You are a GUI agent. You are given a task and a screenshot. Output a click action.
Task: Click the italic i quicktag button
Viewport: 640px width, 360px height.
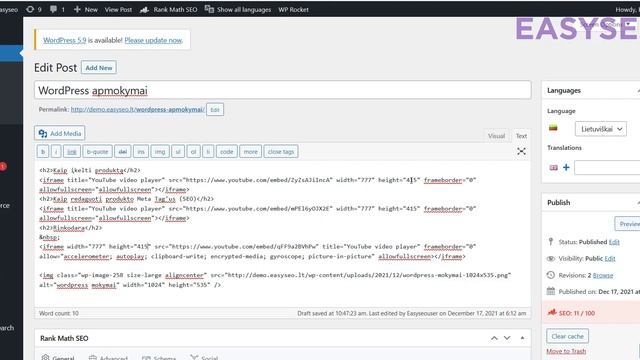coord(56,151)
